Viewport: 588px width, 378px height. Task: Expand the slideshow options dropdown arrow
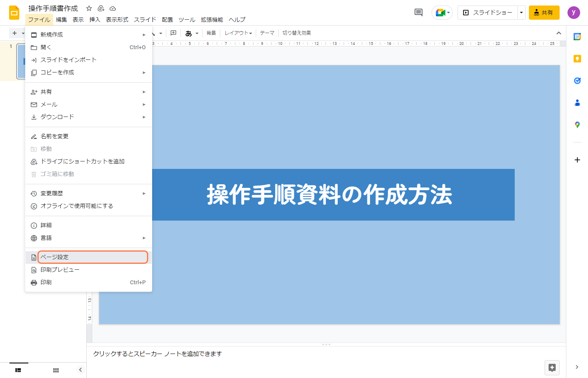(x=521, y=13)
